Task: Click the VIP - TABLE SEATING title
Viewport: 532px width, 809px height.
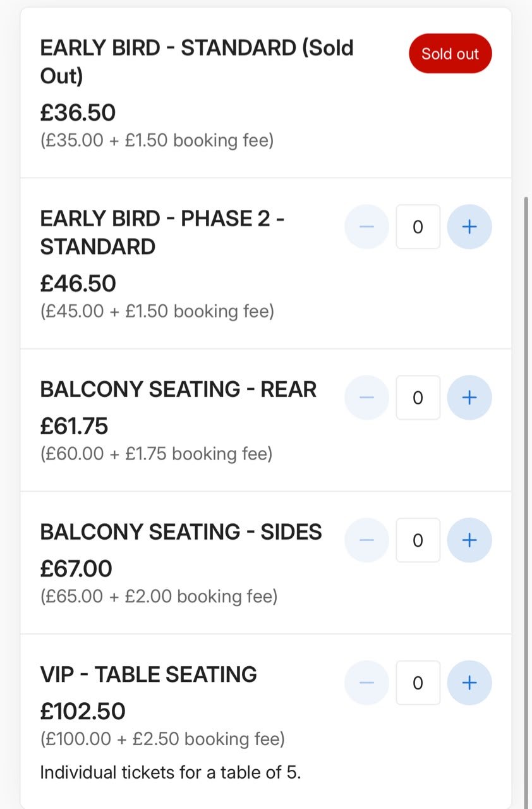Action: [148, 674]
